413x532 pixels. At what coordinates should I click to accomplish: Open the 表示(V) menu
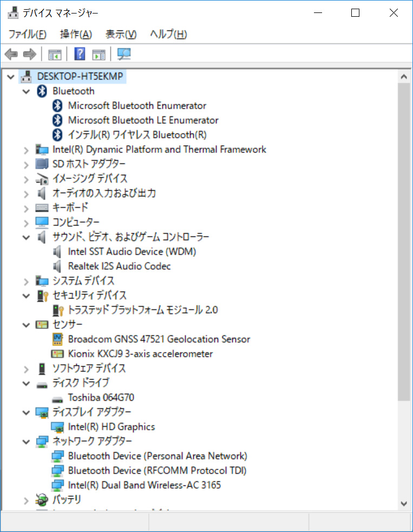coord(121,34)
